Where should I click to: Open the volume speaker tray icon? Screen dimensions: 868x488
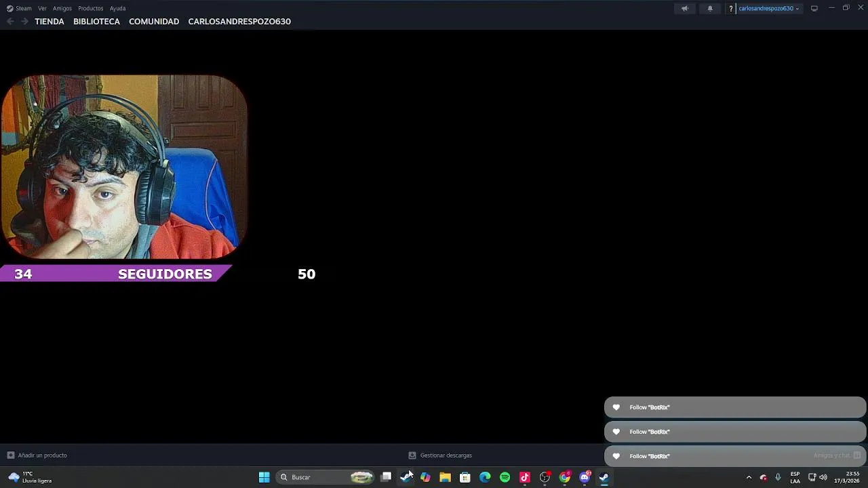click(x=823, y=477)
